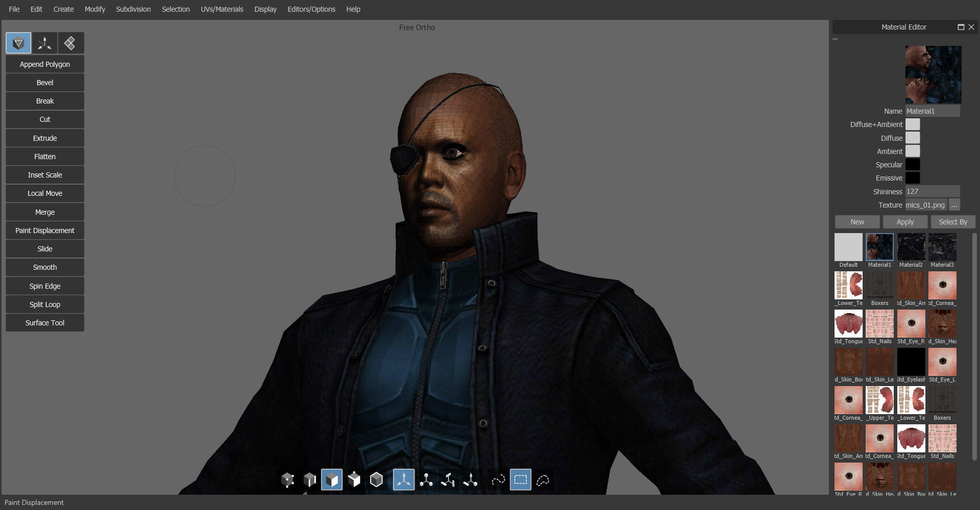
Task: Activate the Local Move tool
Action: click(45, 193)
